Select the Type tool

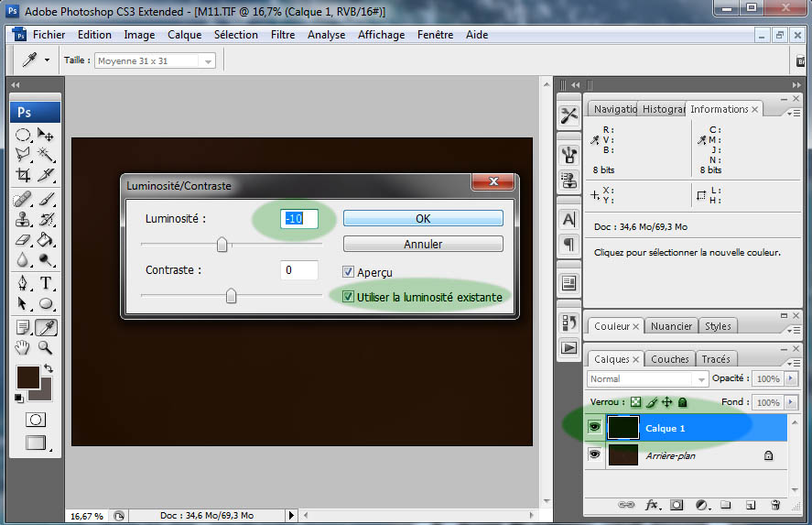[x=46, y=283]
